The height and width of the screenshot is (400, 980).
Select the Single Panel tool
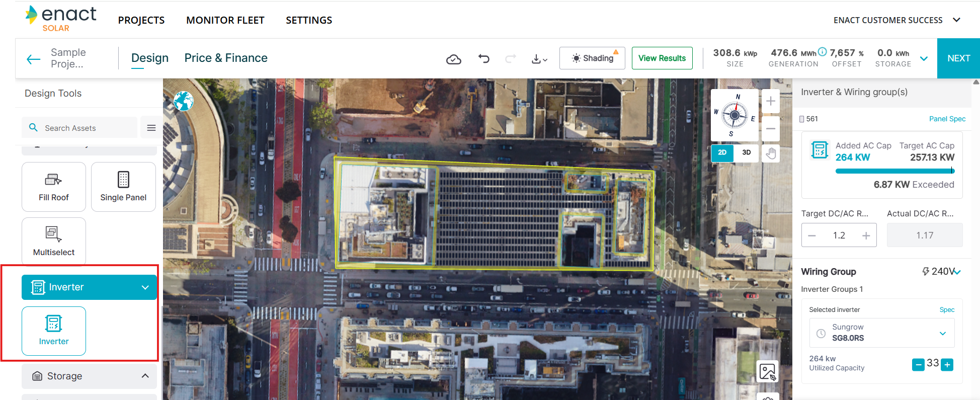pos(123,187)
